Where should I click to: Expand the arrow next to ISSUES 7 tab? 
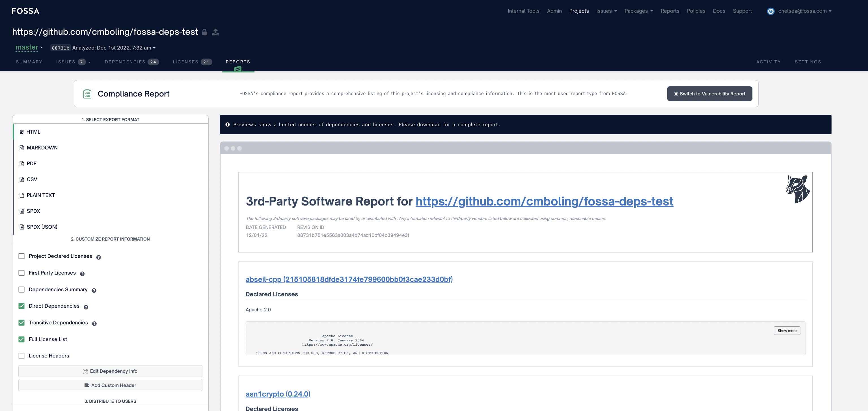click(x=89, y=63)
